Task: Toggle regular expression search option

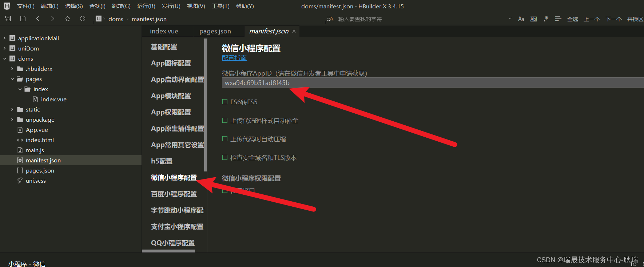Action: coord(546,19)
